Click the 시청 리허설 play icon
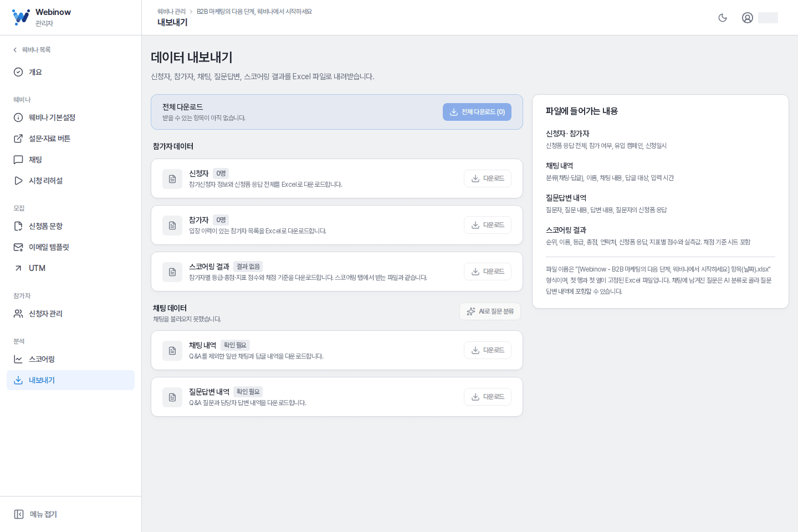Image resolution: width=798 pixels, height=532 pixels. click(x=18, y=181)
